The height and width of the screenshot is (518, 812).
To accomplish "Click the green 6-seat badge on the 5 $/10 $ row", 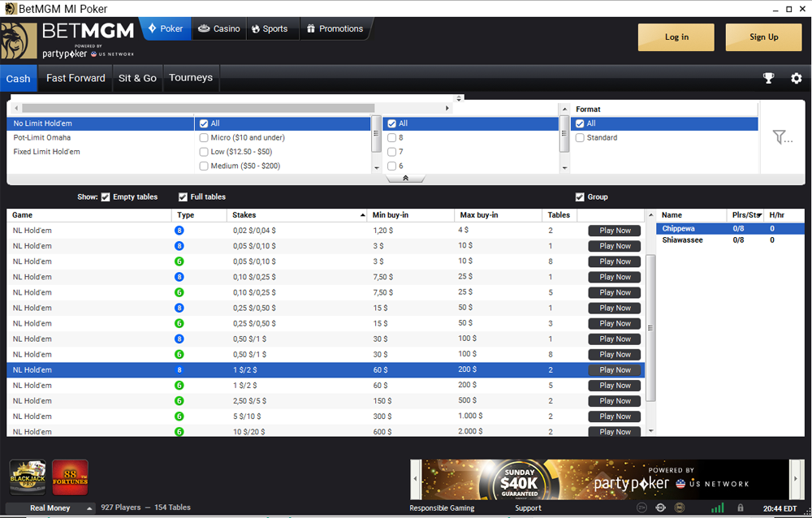I will [x=179, y=417].
